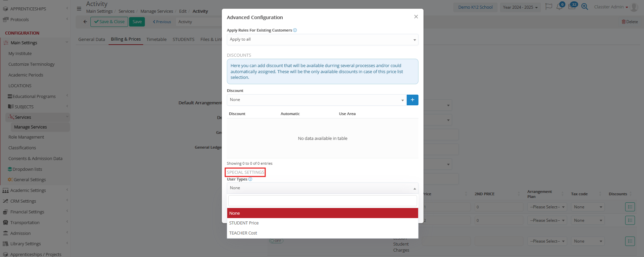Click the blue plus add discount button
This screenshot has height=257, width=644.
tap(412, 100)
